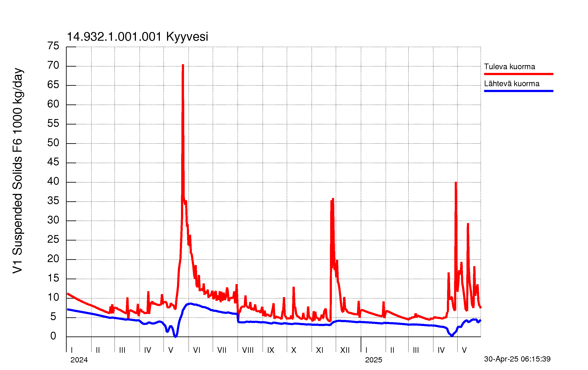Click the y-axis tick value 50
This screenshot has width=588, height=370.
53,143
